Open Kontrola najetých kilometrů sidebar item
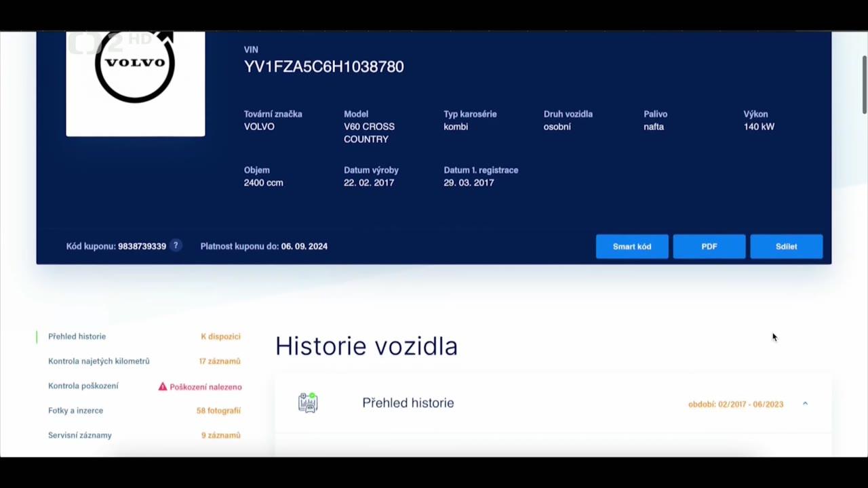Viewport: 868px width, 488px height. [x=99, y=361]
